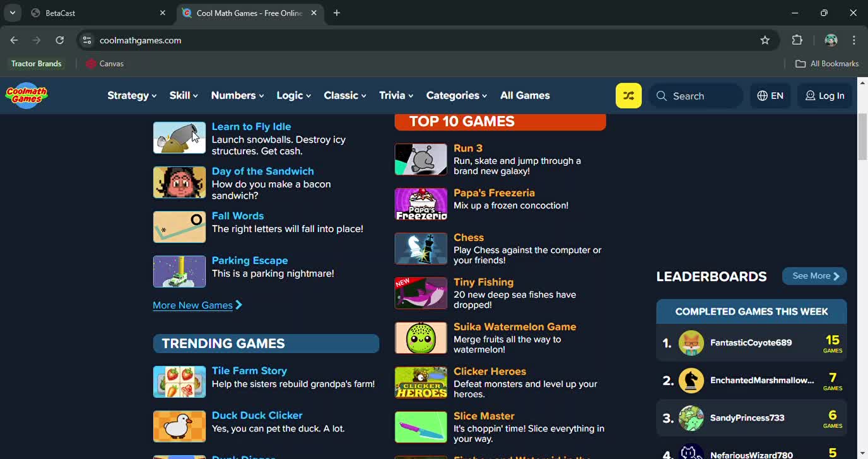Image resolution: width=868 pixels, height=459 pixels.
Task: Open a new browser tab
Action: click(337, 13)
